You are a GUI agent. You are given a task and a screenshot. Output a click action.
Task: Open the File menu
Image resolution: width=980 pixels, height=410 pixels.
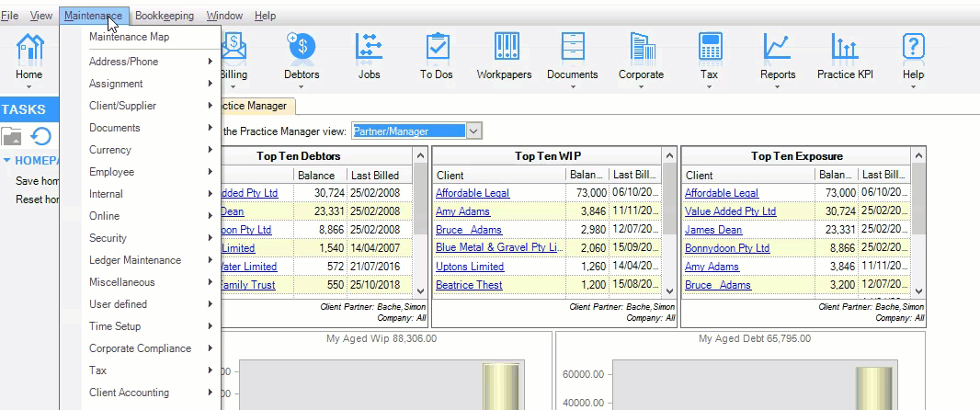click(9, 16)
